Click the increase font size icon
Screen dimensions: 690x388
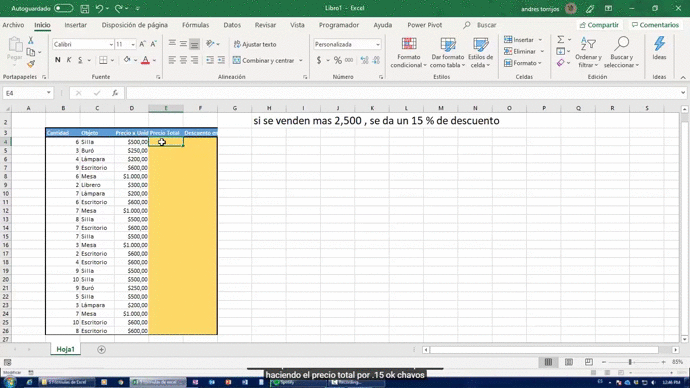(142, 44)
